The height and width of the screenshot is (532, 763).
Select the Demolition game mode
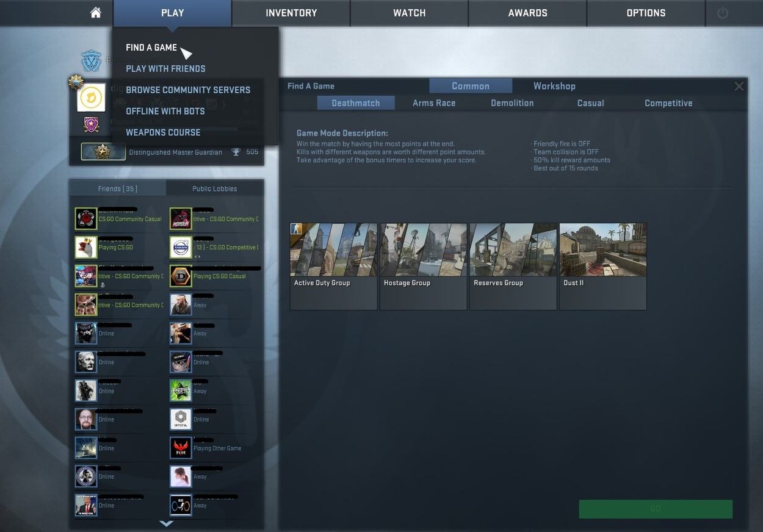coord(512,103)
